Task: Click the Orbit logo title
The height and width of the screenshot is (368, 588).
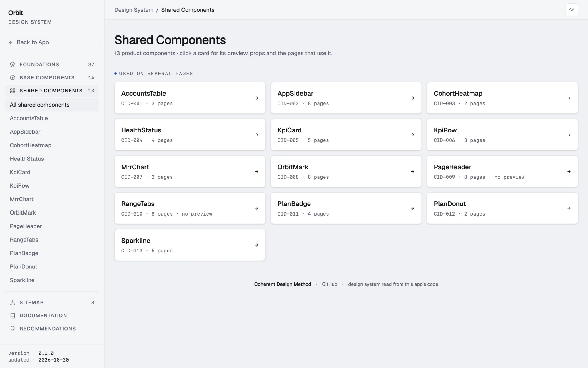Action: pyautogui.click(x=16, y=13)
